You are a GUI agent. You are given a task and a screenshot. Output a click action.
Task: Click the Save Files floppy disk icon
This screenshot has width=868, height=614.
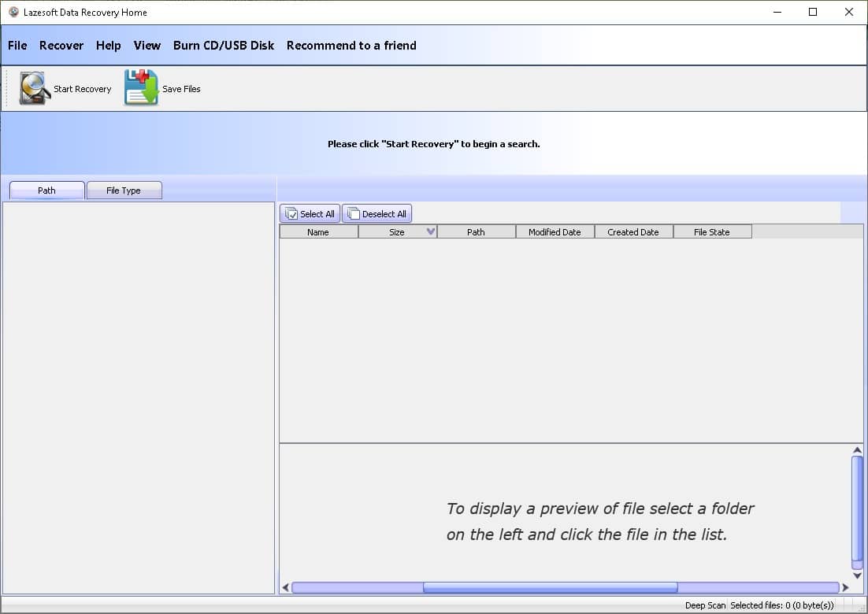[141, 87]
